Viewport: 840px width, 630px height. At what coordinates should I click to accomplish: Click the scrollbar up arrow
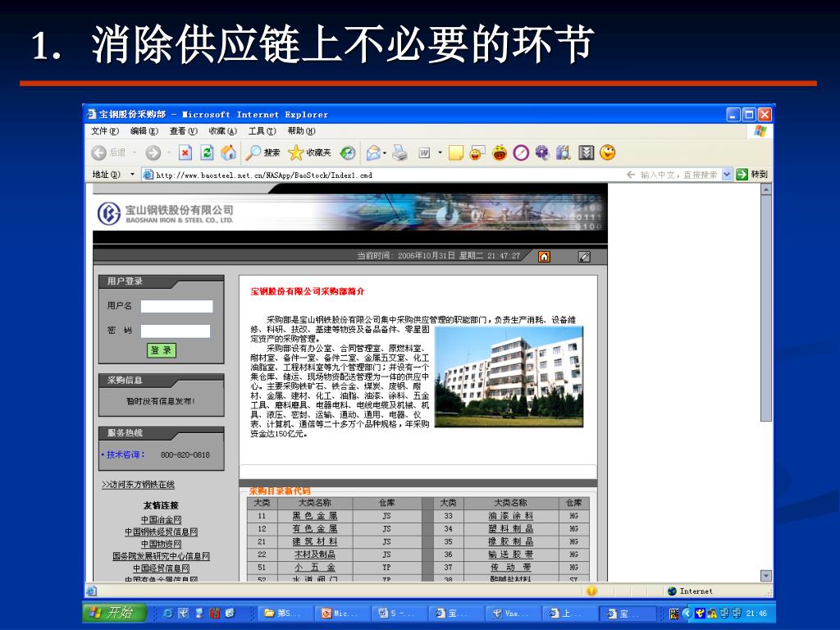[x=766, y=189]
